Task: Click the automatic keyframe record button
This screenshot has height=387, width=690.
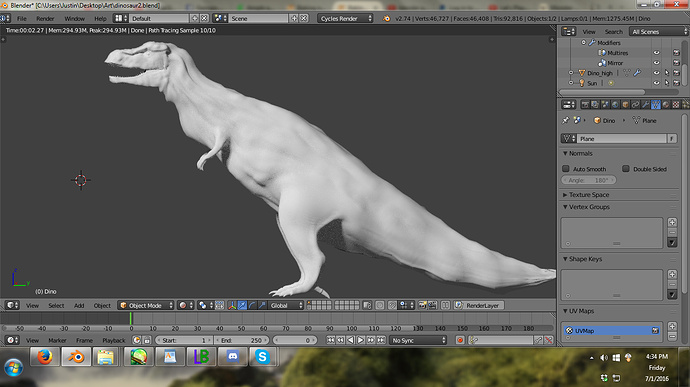Action: 460,340
